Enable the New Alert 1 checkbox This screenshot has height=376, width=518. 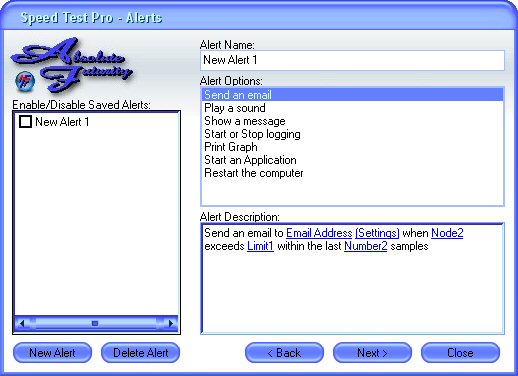pos(25,122)
